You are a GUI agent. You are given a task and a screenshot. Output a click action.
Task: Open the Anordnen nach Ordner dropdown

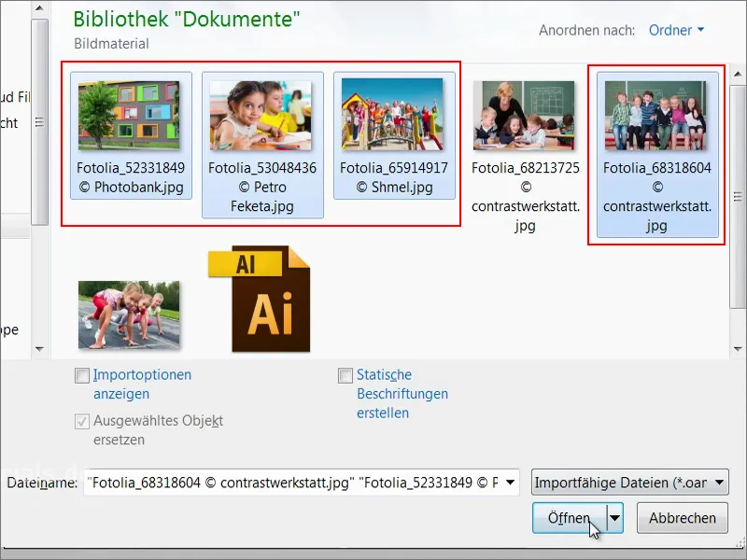[x=676, y=30]
